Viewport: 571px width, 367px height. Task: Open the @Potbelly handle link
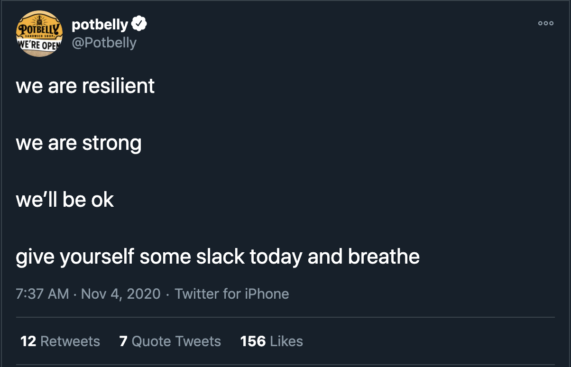point(104,43)
